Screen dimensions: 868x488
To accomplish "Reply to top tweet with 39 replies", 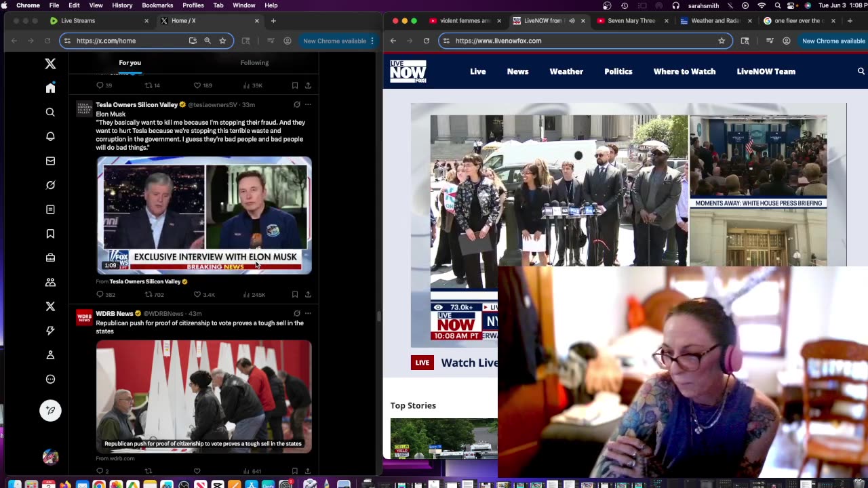I will (x=104, y=85).
